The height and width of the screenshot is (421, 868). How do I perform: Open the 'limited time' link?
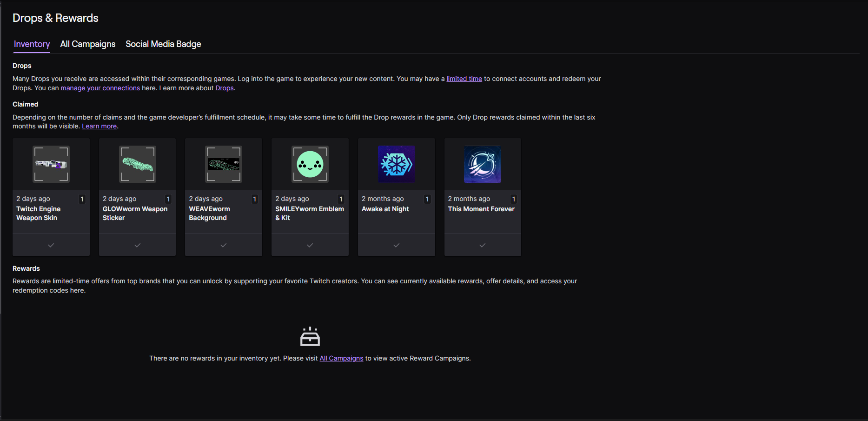(x=464, y=79)
